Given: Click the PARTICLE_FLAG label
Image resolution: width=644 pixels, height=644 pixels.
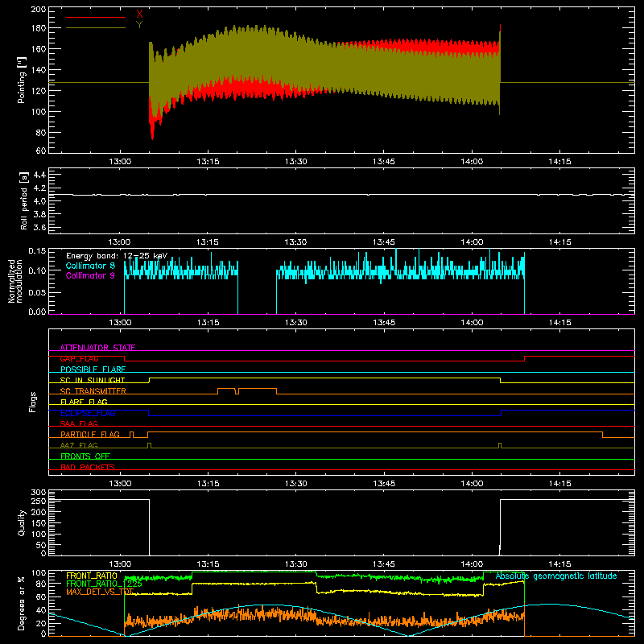Looking at the screenshot, I should coord(90,435).
